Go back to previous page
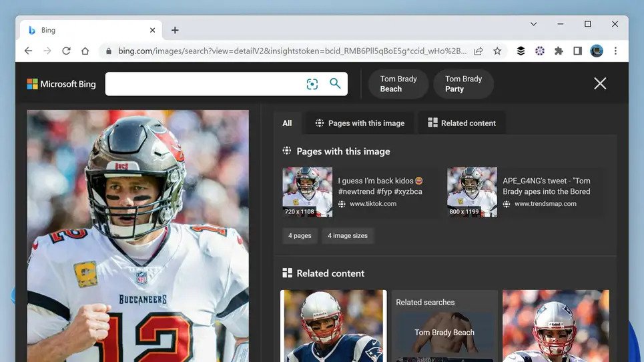This screenshot has width=644, height=362. (28, 51)
